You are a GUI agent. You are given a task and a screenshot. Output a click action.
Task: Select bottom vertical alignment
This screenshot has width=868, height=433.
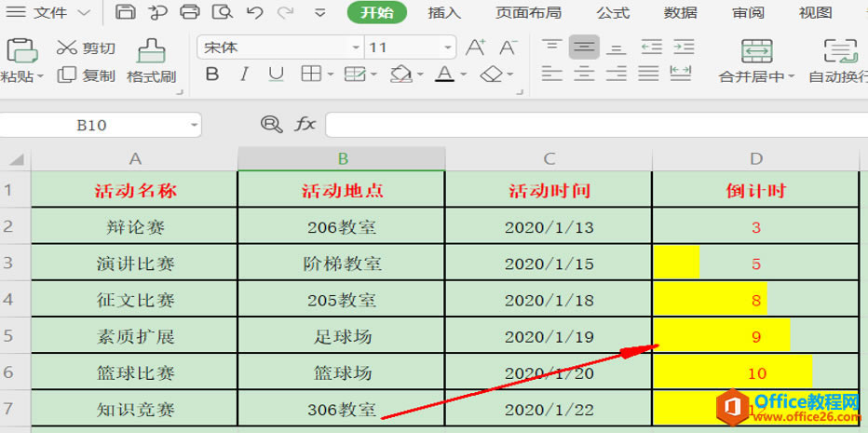616,47
